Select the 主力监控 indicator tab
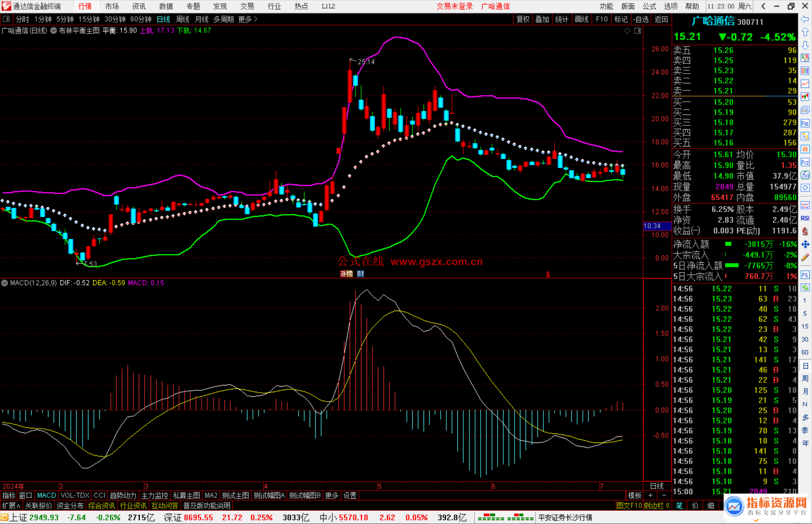This screenshot has width=812, height=524. pyautogui.click(x=155, y=495)
